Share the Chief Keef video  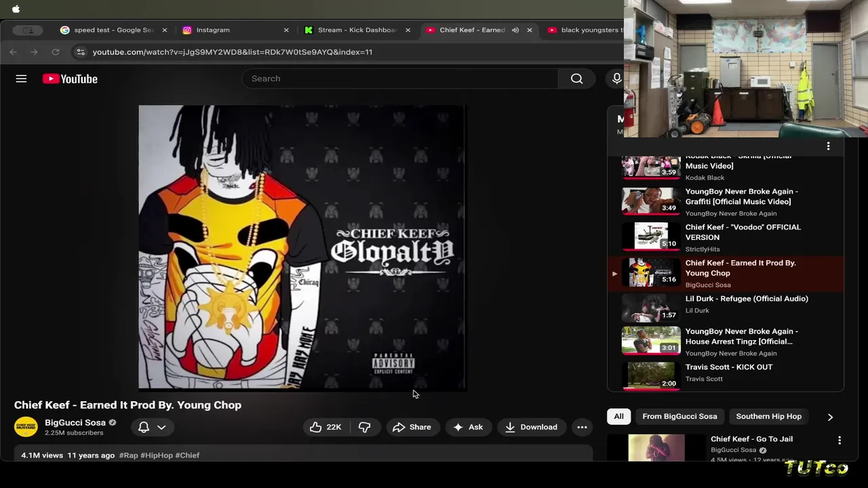[x=412, y=427]
